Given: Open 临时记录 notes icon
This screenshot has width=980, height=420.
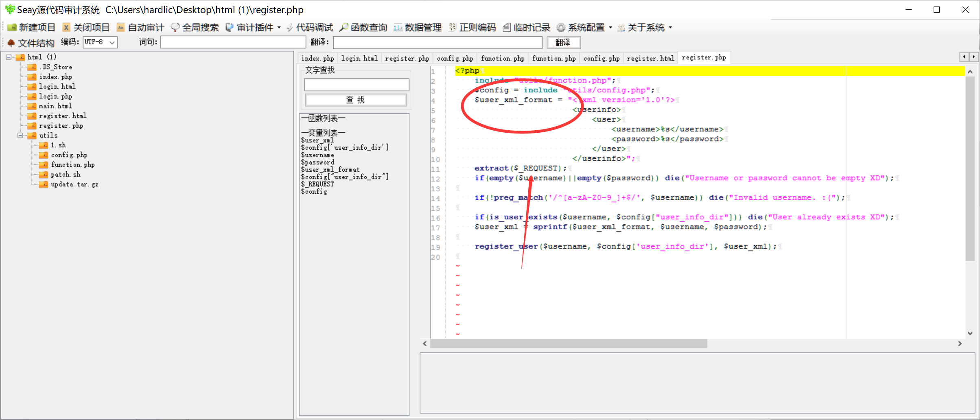Looking at the screenshot, I should 507,28.
